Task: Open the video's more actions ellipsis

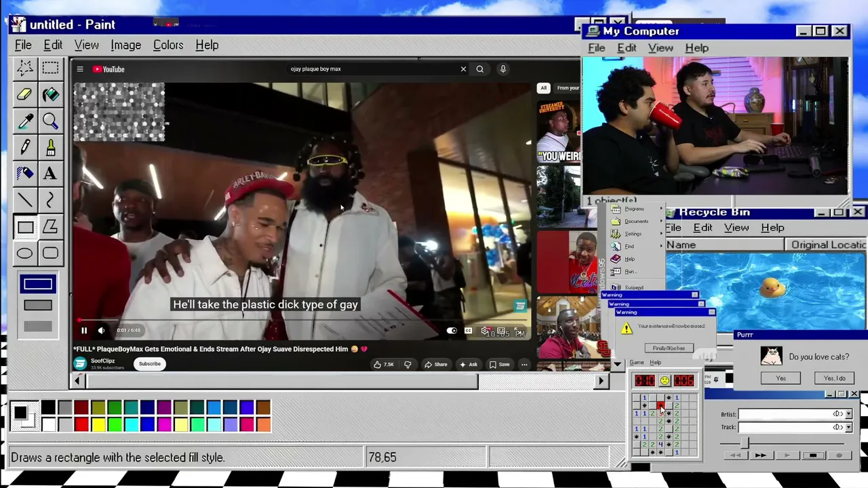Action: point(524,365)
